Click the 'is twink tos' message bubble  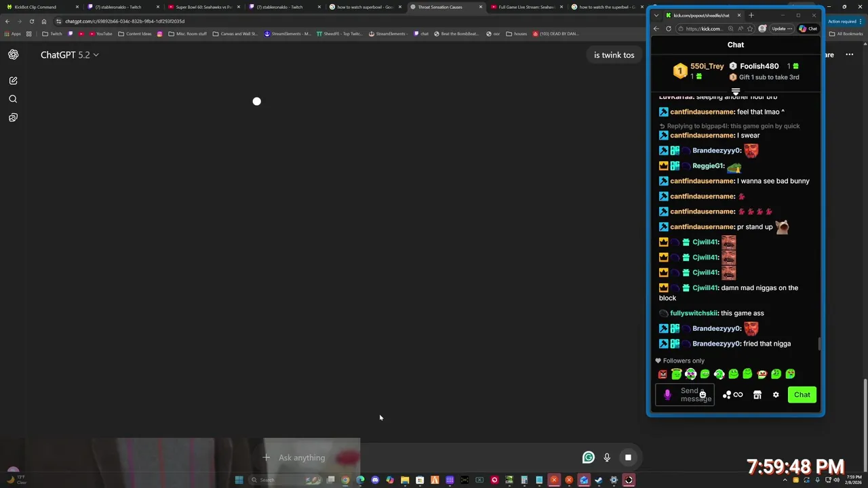click(614, 55)
